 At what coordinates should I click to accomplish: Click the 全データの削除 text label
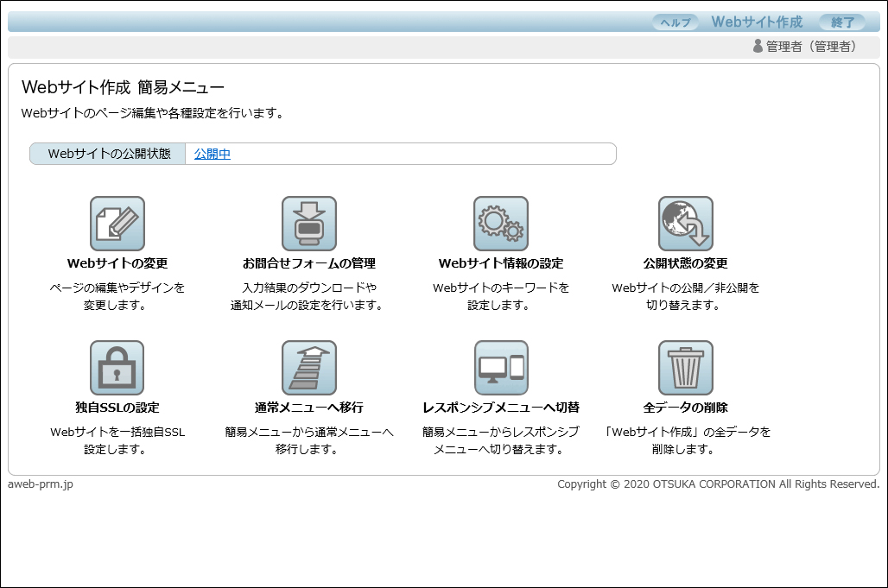coord(686,408)
